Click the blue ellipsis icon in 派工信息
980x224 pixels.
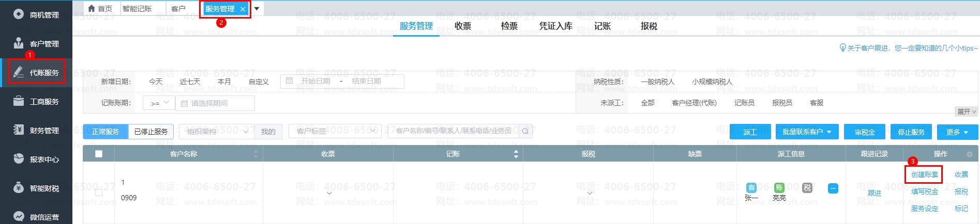click(x=833, y=188)
